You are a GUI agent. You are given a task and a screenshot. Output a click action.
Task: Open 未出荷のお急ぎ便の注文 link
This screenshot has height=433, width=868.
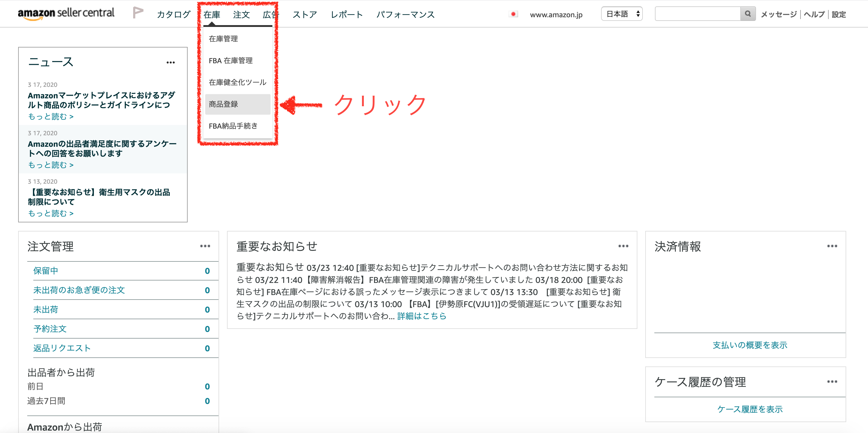[79, 290]
